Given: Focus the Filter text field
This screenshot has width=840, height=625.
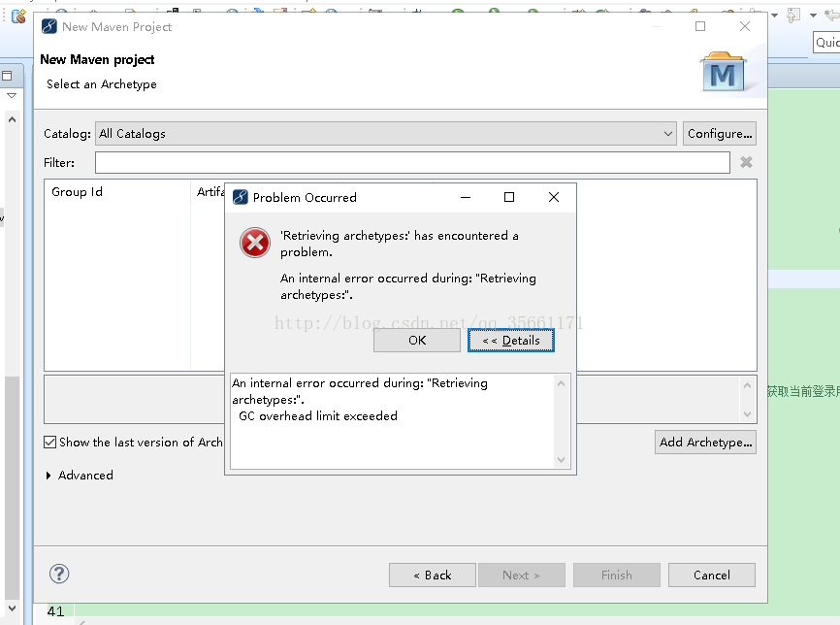Looking at the screenshot, I should click(x=412, y=162).
